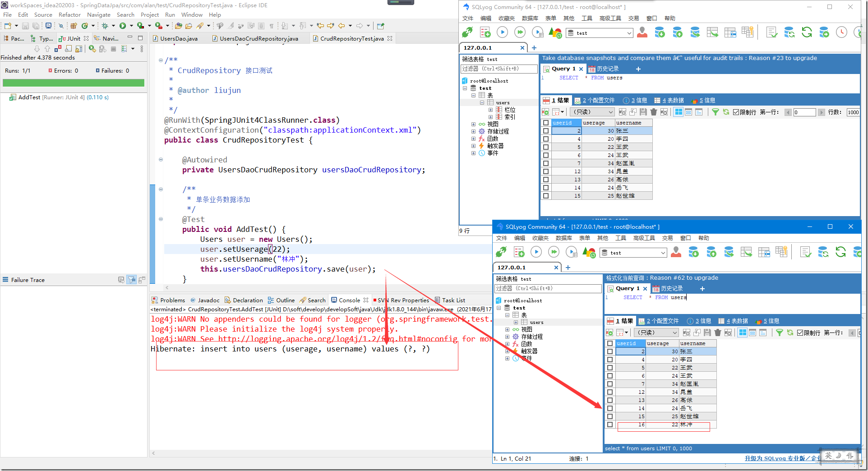The width and height of the screenshot is (868, 471).
Task: Click next page arrow beside 第一行 in back SQLyog
Action: point(822,112)
